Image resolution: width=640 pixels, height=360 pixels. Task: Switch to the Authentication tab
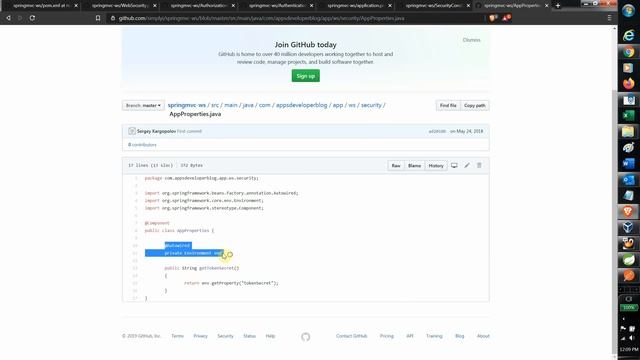[277, 6]
